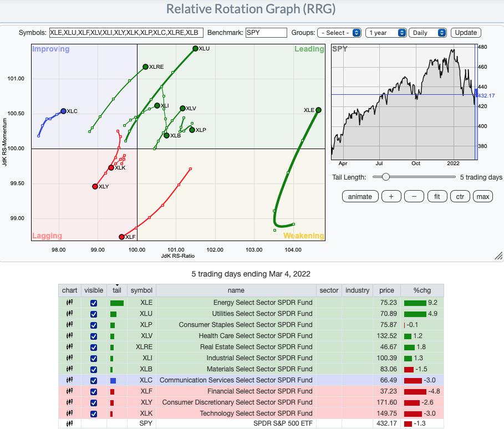Click the chart icon in the XLE row
This screenshot has width=504, height=429.
[70, 303]
